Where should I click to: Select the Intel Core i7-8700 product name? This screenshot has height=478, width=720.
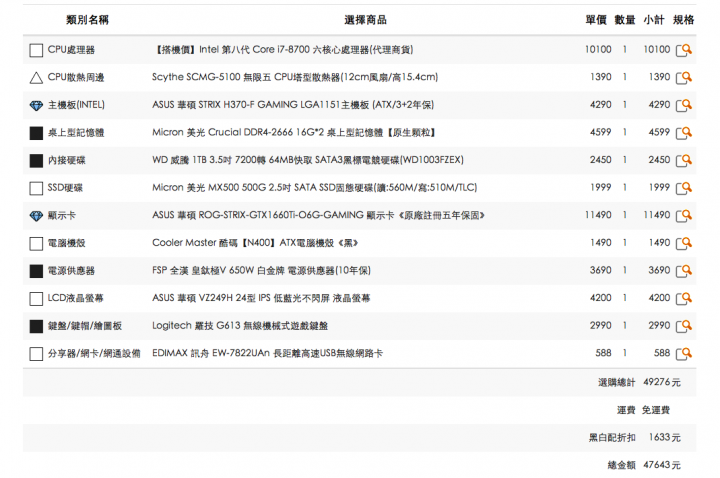tap(283, 50)
